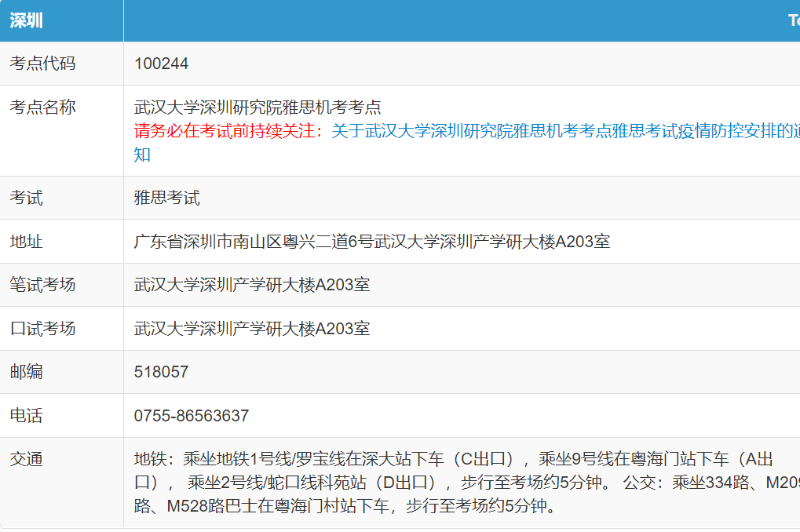The image size is (800, 532).
Task: Select test center code 100244
Action: point(161,64)
